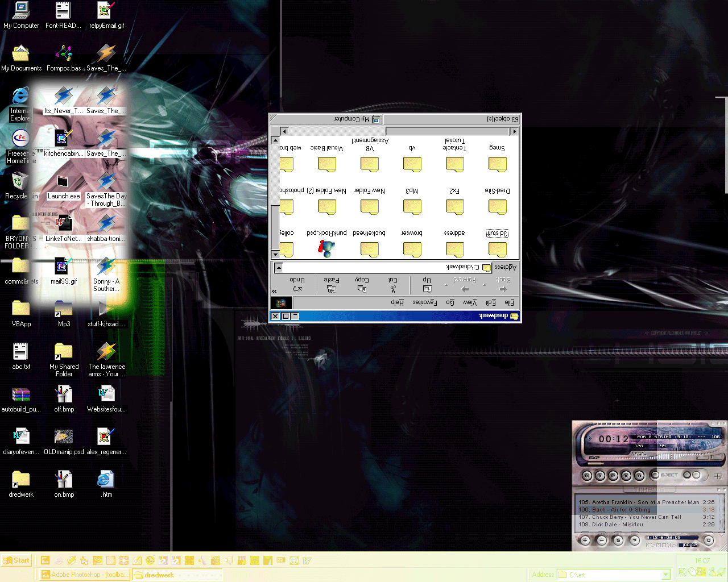Show more toolbar buttons chevron in dredwerk
Image resolution: width=728 pixels, height=582 pixels.
pyautogui.click(x=275, y=291)
